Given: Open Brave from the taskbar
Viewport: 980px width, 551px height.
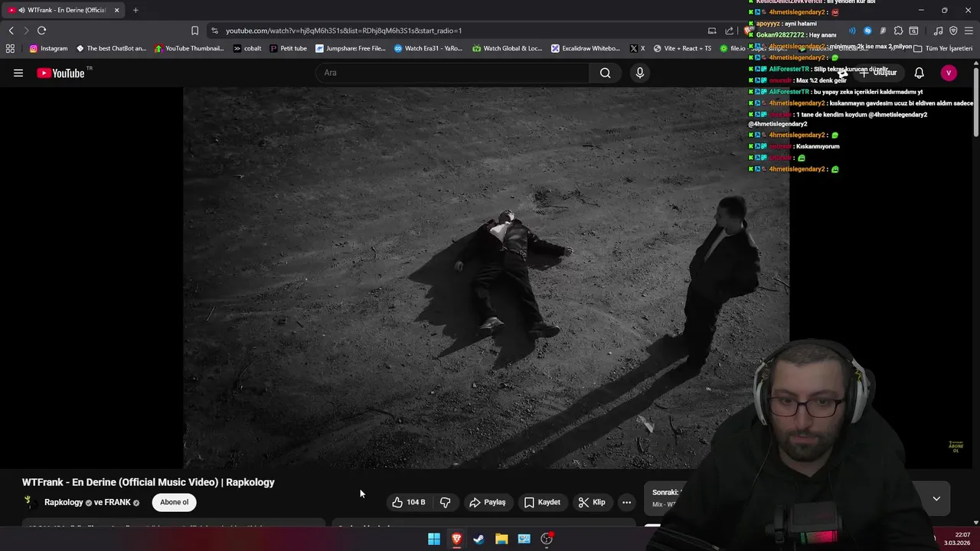Looking at the screenshot, I should pyautogui.click(x=456, y=539).
